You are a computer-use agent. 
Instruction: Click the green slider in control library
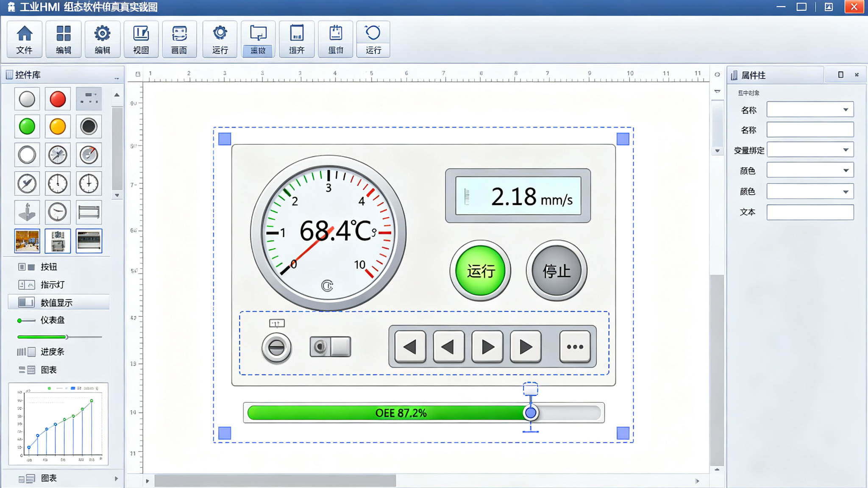(59, 337)
